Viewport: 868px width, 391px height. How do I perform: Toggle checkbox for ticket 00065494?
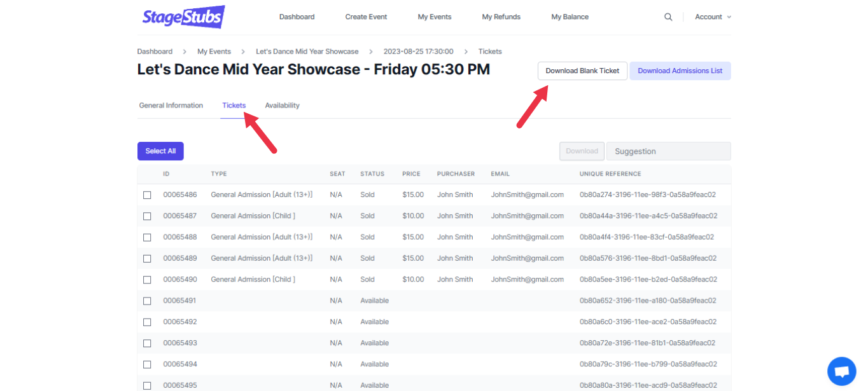point(147,364)
